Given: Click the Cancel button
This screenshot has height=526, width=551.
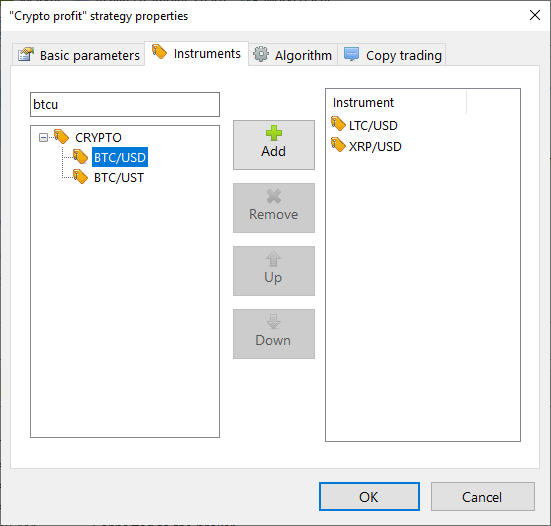Looking at the screenshot, I should 483,497.
